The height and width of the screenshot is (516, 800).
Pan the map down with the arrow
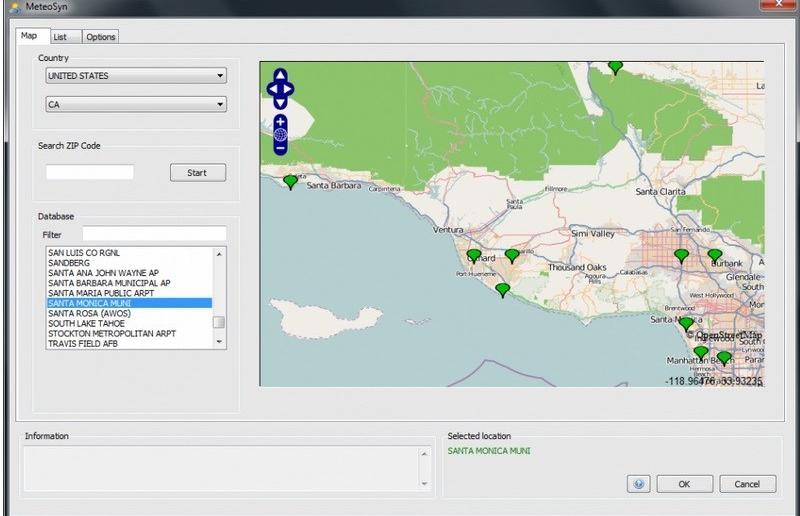281,102
